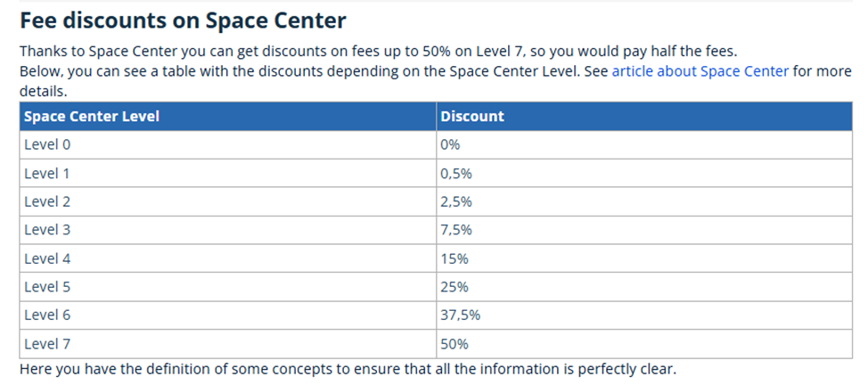Select the Level 5 table cell
Image resolution: width=868 pixels, height=385 pixels.
click(x=47, y=287)
